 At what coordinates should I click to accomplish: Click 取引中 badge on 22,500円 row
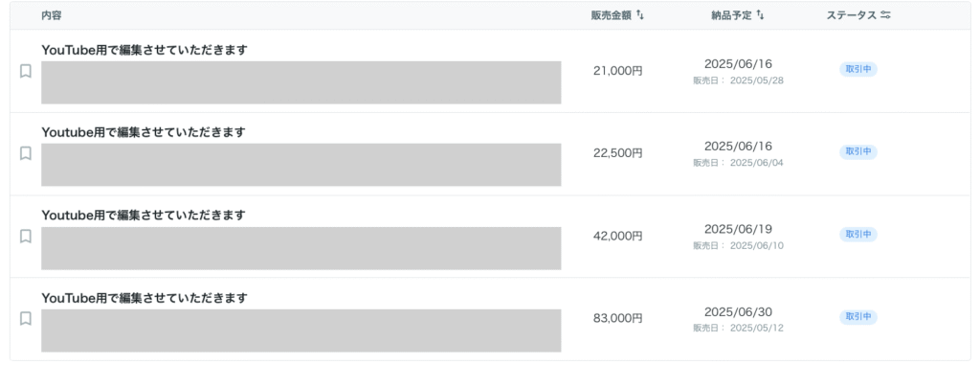858,152
